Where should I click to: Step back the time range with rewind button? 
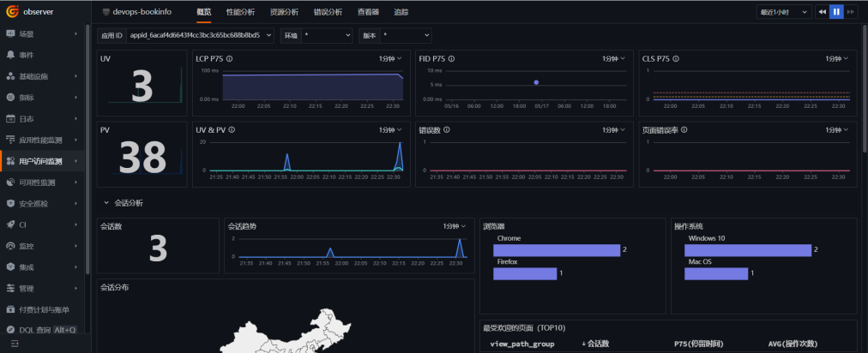coord(822,12)
